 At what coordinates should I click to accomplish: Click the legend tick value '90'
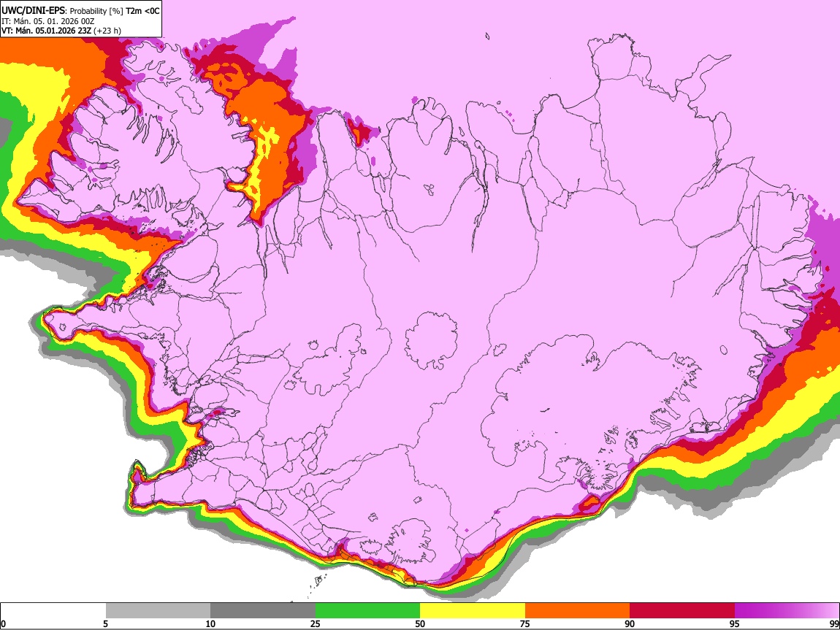pos(630,624)
